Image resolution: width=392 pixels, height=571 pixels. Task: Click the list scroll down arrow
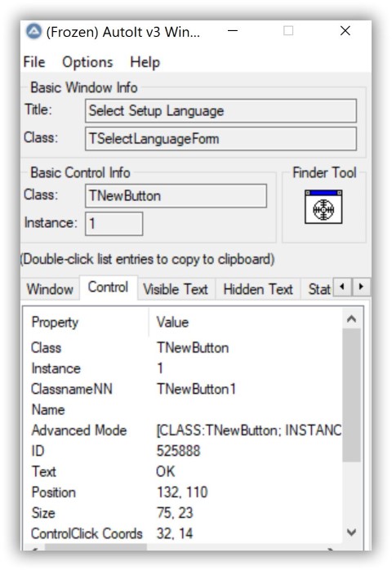(351, 533)
